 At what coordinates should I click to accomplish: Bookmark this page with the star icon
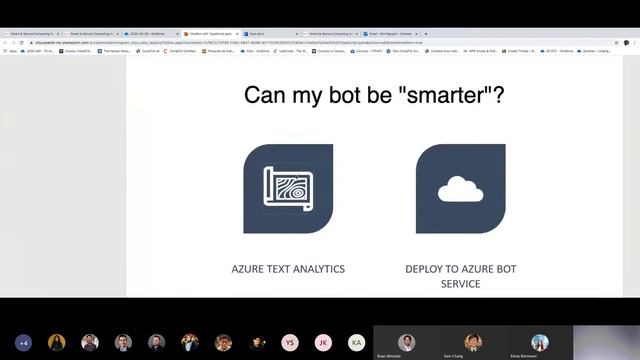click(616, 42)
